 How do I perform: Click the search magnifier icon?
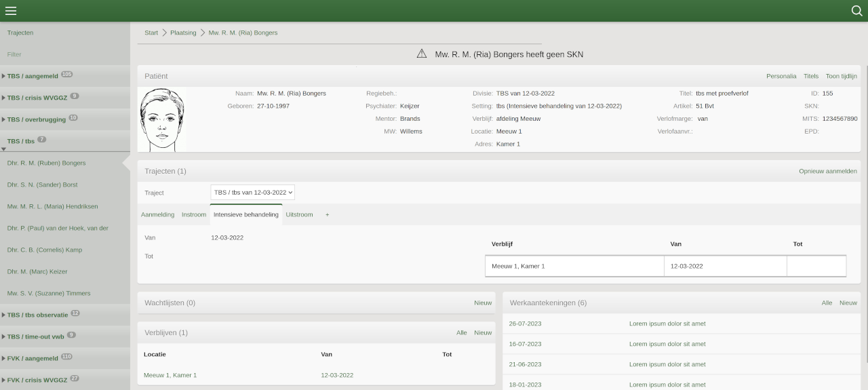856,11
